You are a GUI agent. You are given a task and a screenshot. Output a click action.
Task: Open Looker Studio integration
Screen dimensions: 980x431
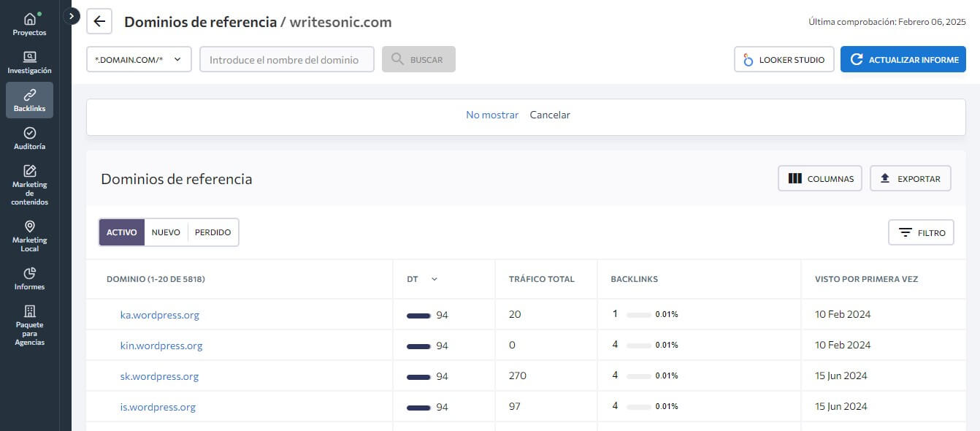[x=784, y=60]
